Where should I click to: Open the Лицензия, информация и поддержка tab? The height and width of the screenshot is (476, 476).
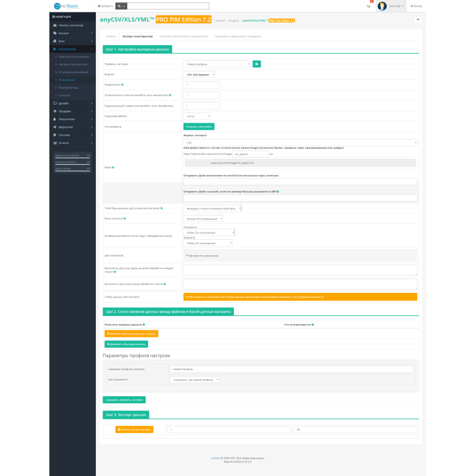(x=238, y=35)
